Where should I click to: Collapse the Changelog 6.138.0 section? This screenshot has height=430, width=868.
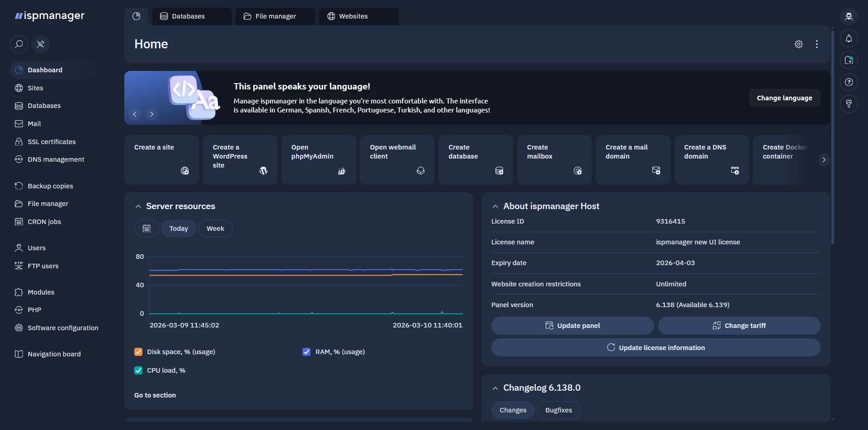(495, 388)
